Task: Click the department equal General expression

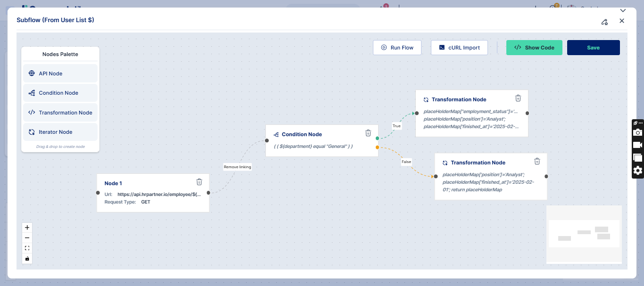Action: pos(313,147)
